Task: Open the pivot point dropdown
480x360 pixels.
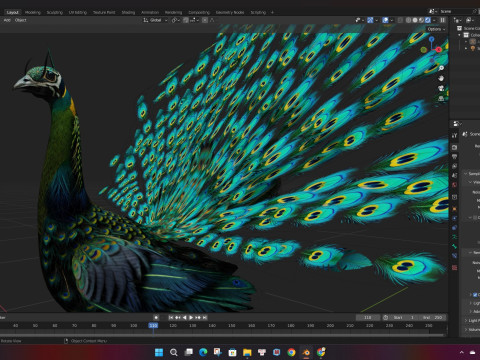Action: (x=175, y=20)
